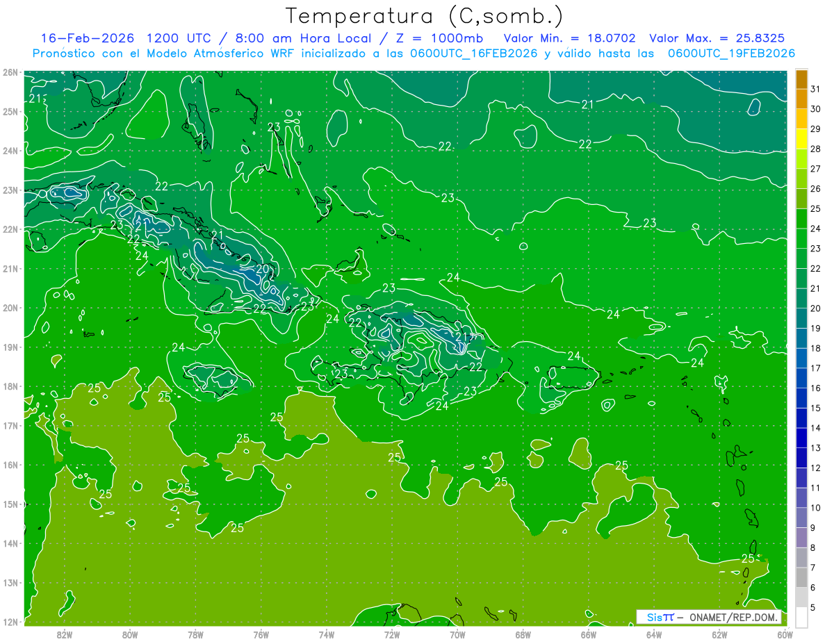Click the "78W" longitude axis label

click(195, 635)
